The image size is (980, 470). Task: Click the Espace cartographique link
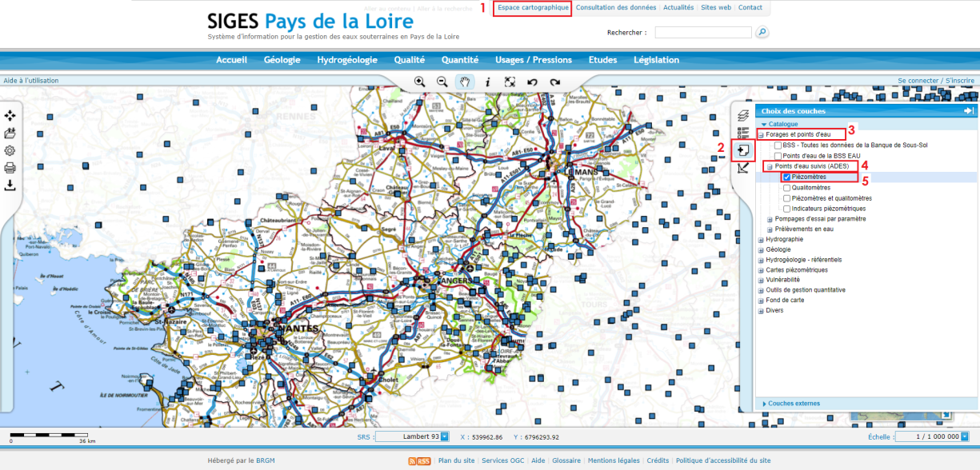(x=533, y=8)
